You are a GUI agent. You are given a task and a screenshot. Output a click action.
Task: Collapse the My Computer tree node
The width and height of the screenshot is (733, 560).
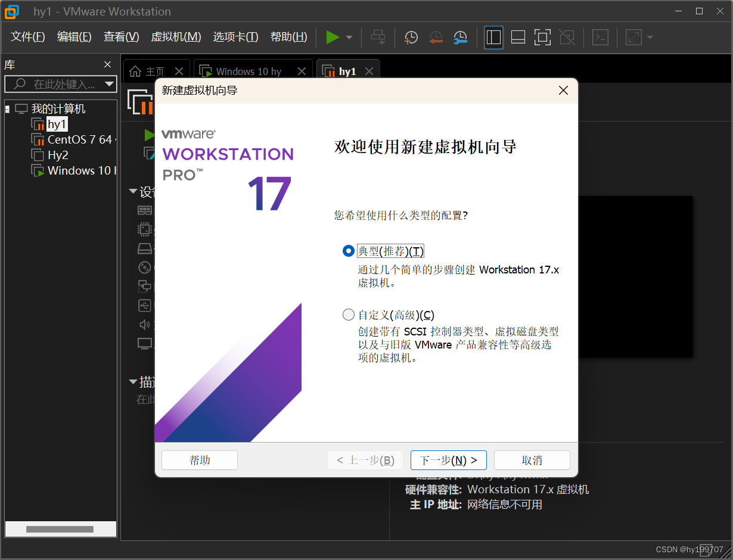point(7,109)
